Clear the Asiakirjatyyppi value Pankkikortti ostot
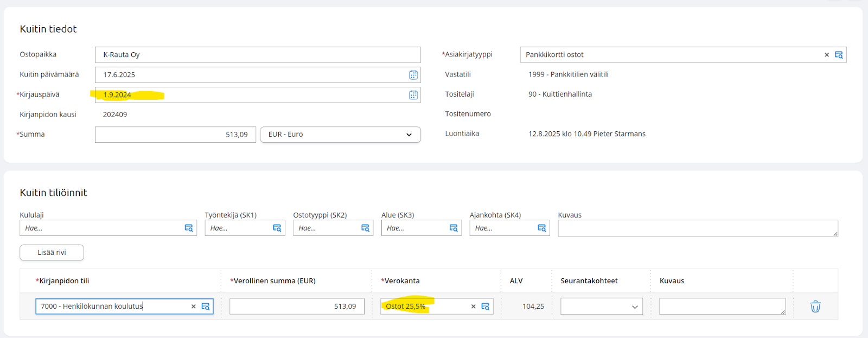 click(827, 55)
